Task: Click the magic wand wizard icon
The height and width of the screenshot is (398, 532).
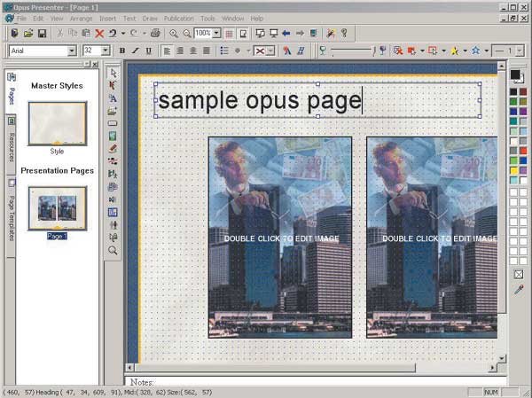Action: (x=331, y=34)
